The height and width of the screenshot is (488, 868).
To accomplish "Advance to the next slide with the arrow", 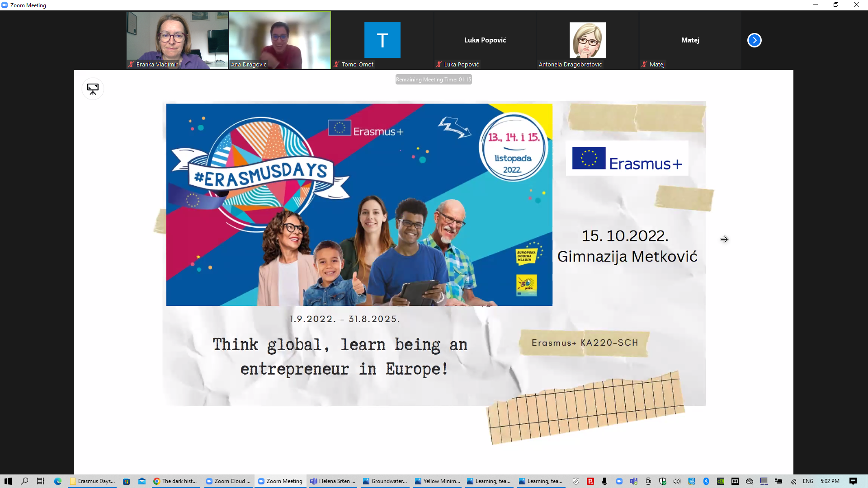I will [724, 239].
